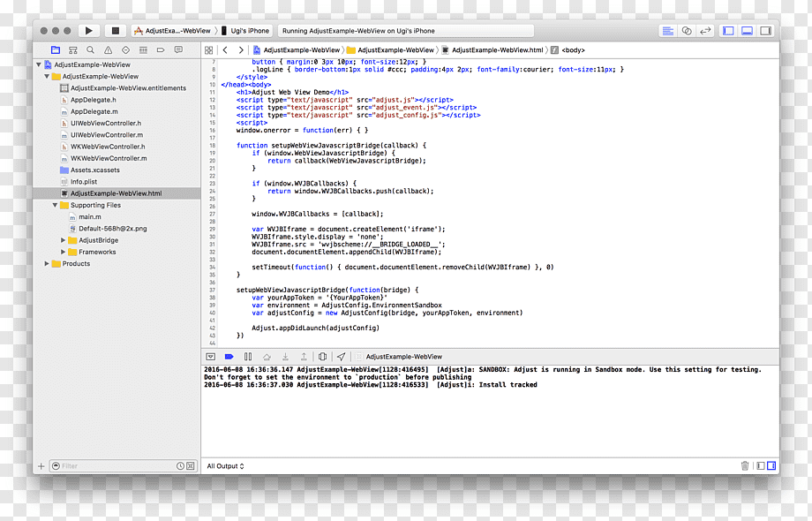The width and height of the screenshot is (812, 521).
Task: Collapse the Supporting Files group
Action: click(55, 205)
